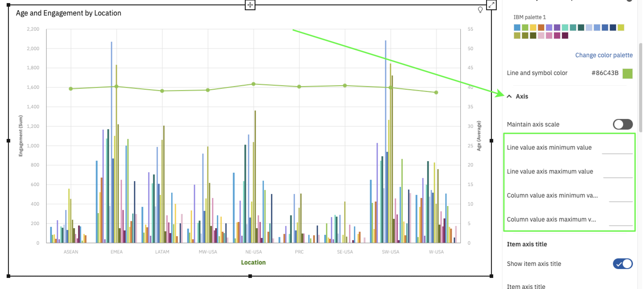Click the chart title Age and Engagement by Location
Image resolution: width=644 pixels, height=289 pixels.
pos(69,13)
